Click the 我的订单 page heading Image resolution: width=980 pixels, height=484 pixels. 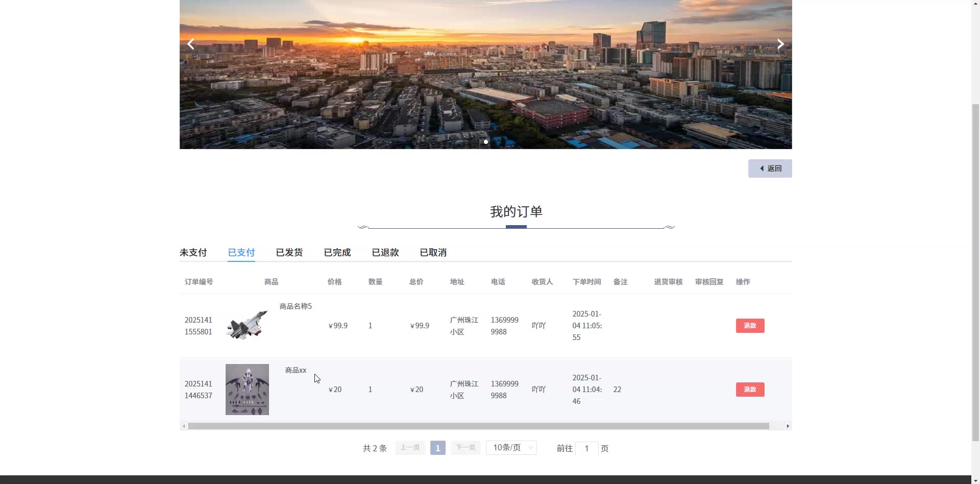(516, 211)
